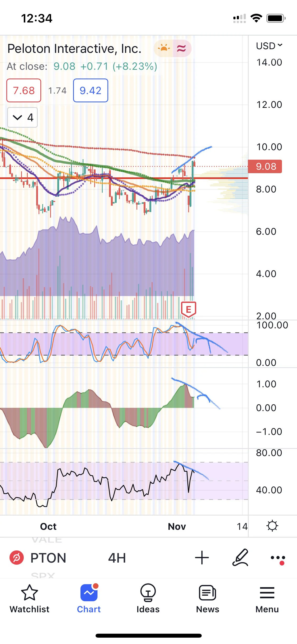This screenshot has width=297, height=644.
Task: Tap the 9.08 current price label
Action: [x=265, y=166]
